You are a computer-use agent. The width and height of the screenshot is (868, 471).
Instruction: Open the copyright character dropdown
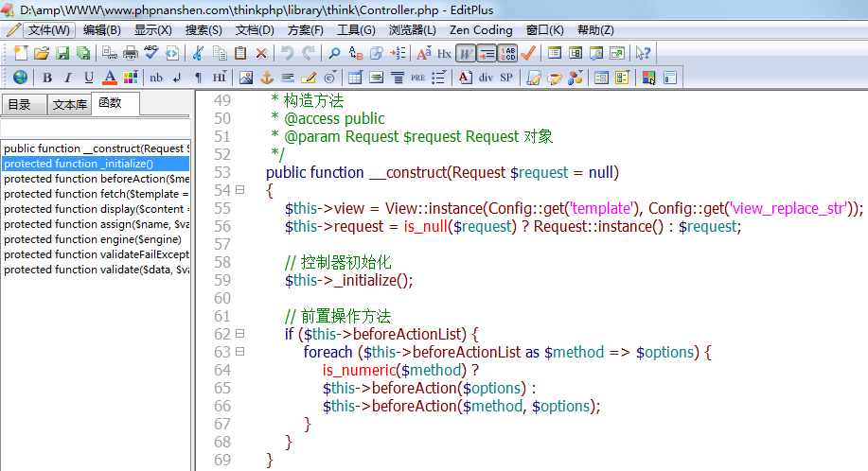(329, 78)
